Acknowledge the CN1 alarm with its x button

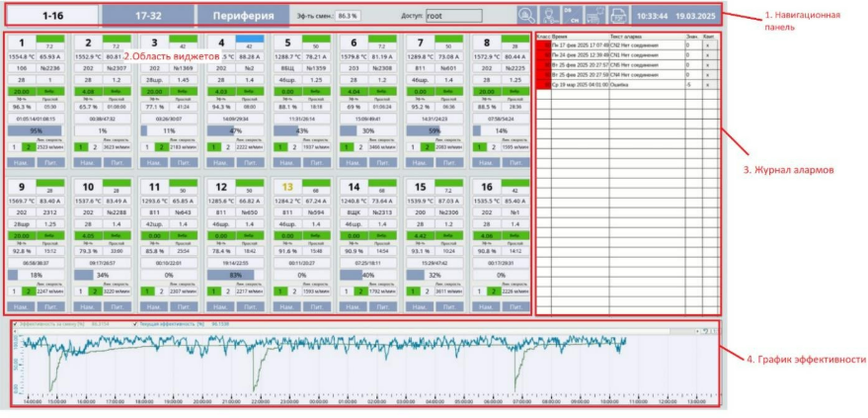(709, 54)
